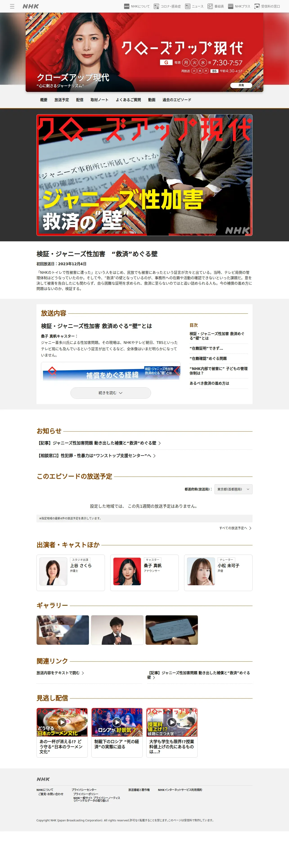Open gallery photo of smartphone screen
This screenshot has width=289, height=868.
(x=172, y=630)
